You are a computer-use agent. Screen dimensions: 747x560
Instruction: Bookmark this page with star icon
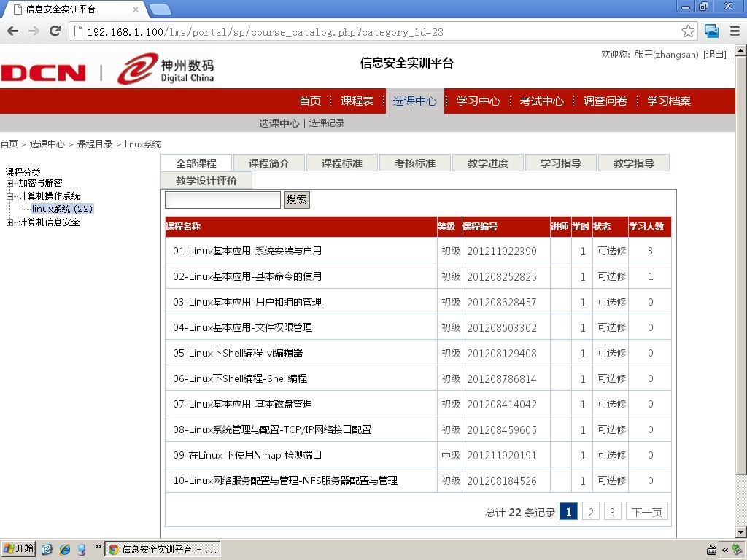(688, 31)
